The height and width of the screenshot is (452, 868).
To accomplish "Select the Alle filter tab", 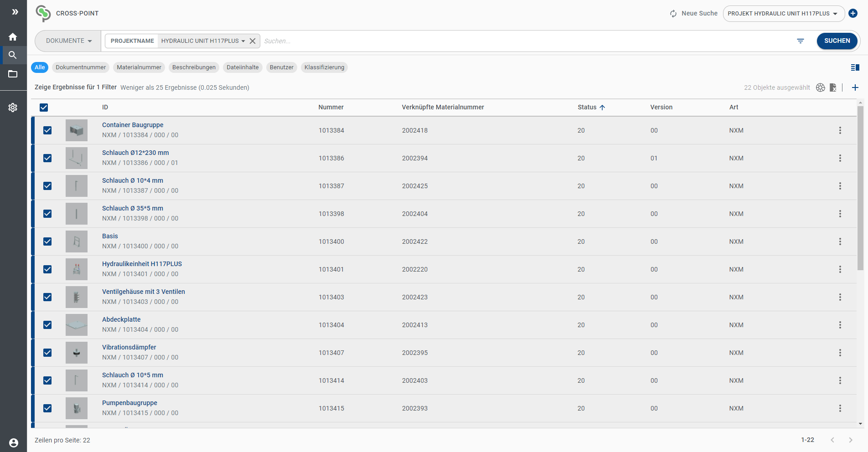I will pyautogui.click(x=40, y=67).
